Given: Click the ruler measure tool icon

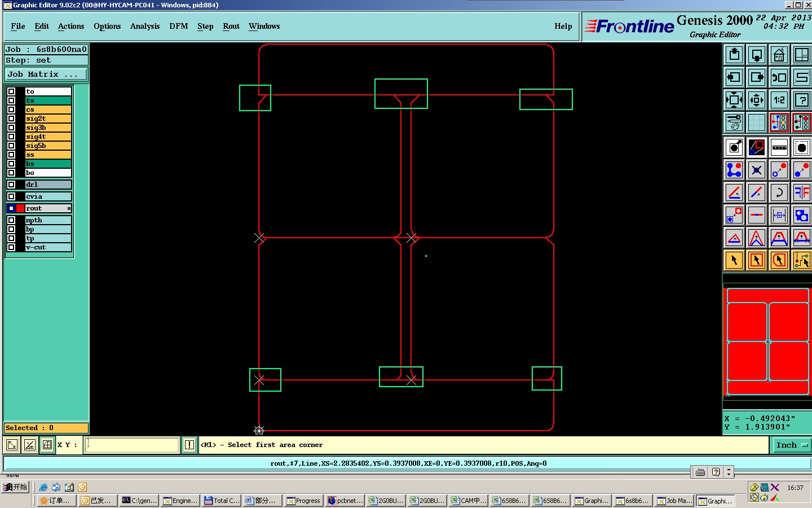Looking at the screenshot, I should tap(779, 147).
